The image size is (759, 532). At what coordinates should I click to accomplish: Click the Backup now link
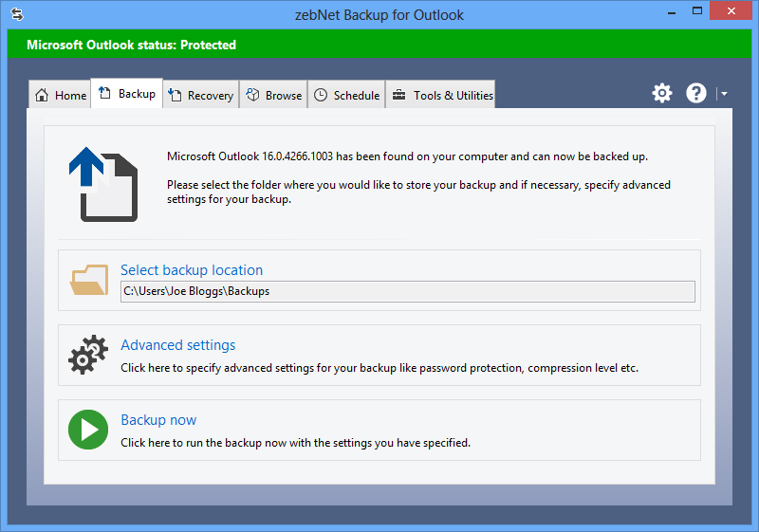coord(158,420)
